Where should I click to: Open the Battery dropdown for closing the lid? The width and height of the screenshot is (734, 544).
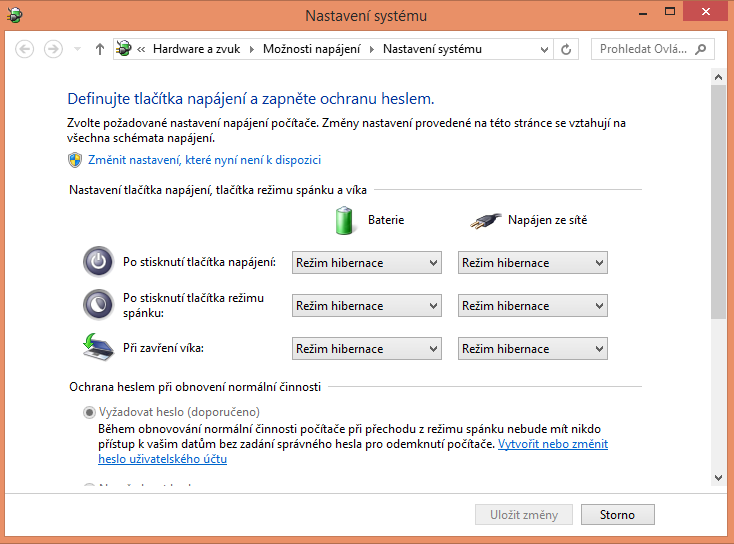367,349
